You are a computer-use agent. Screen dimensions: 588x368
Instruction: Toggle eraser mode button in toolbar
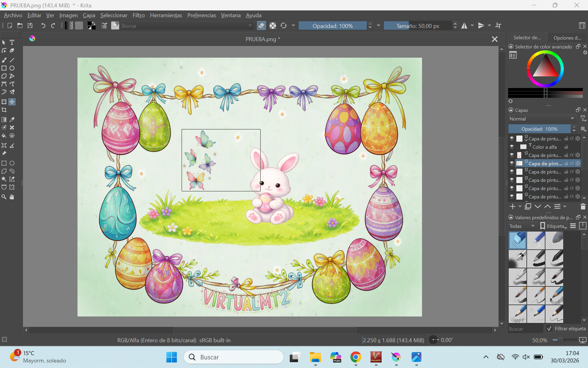(x=261, y=26)
